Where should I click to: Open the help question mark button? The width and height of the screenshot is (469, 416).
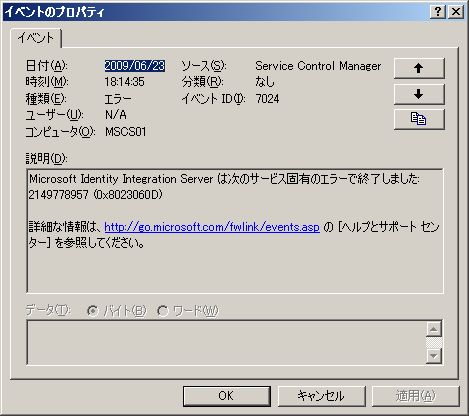pos(438,12)
